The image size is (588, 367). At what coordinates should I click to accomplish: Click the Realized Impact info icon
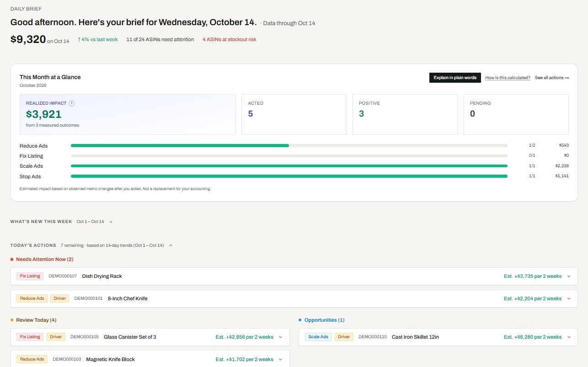[71, 103]
